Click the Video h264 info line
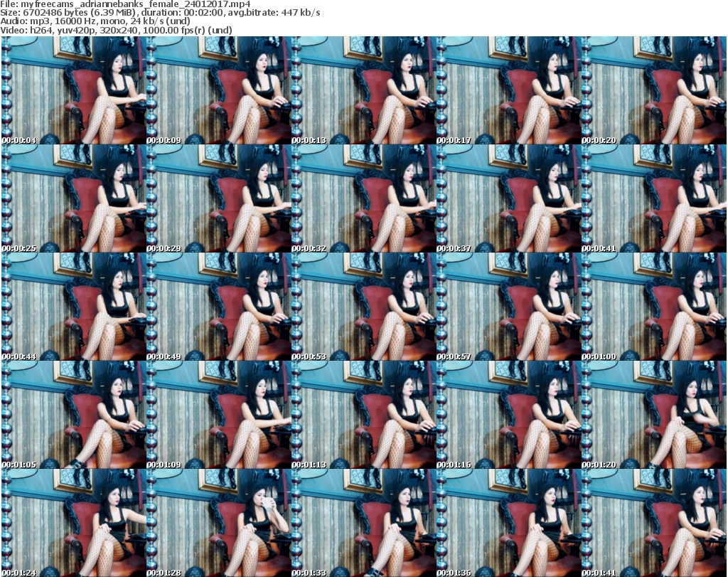728x577 pixels. pos(116,30)
